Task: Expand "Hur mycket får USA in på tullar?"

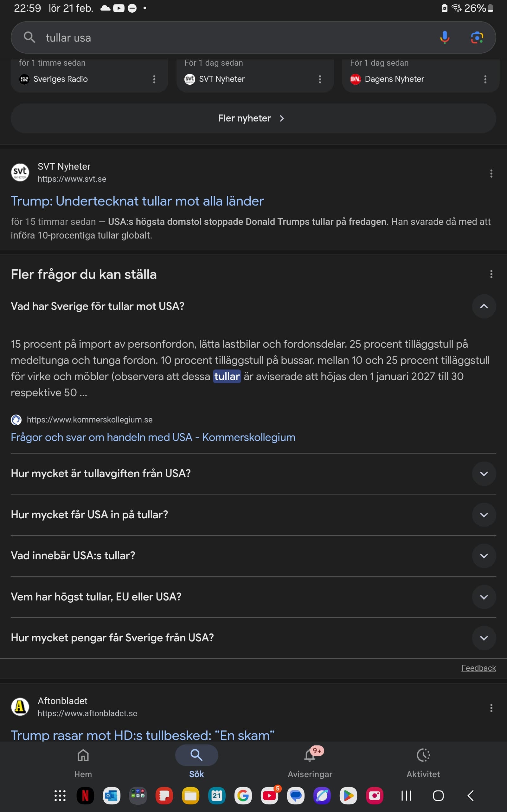Action: coord(484,515)
